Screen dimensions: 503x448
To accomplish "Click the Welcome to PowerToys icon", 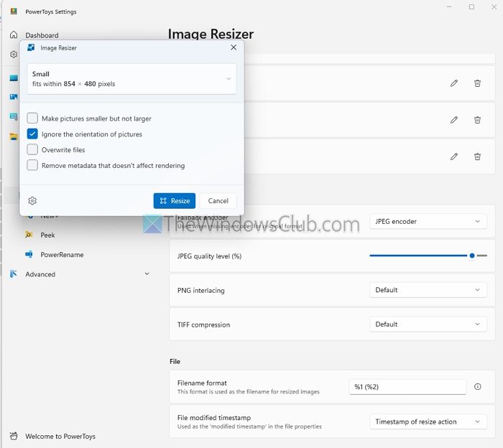I will click(x=14, y=436).
